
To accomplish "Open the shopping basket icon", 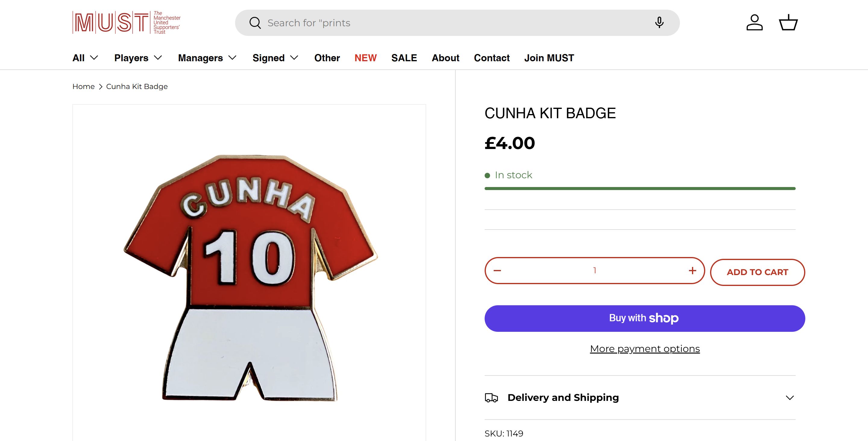I will click(x=788, y=23).
